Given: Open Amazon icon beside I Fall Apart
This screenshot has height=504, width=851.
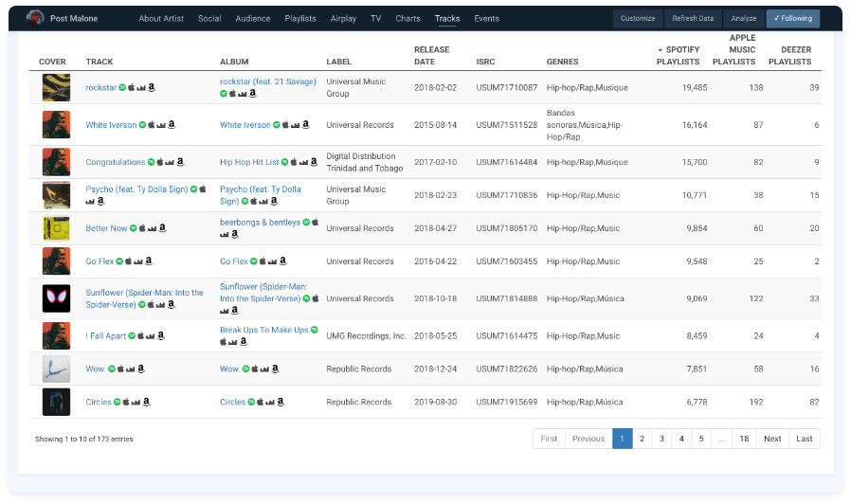Looking at the screenshot, I should pos(161,335).
